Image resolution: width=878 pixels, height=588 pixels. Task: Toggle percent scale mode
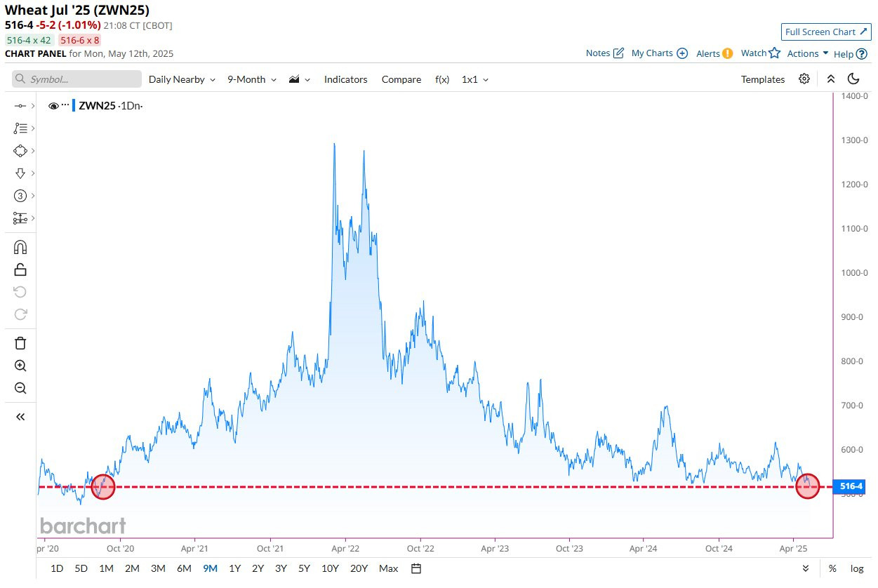pos(832,568)
